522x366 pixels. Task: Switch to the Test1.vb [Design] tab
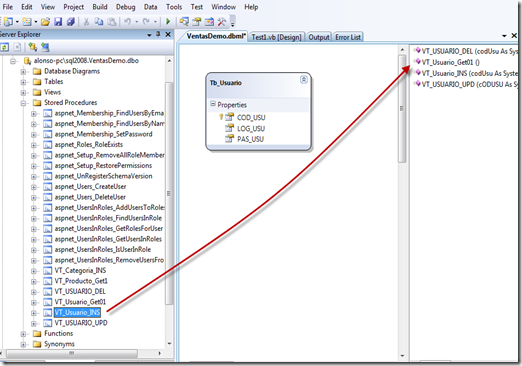click(x=276, y=37)
